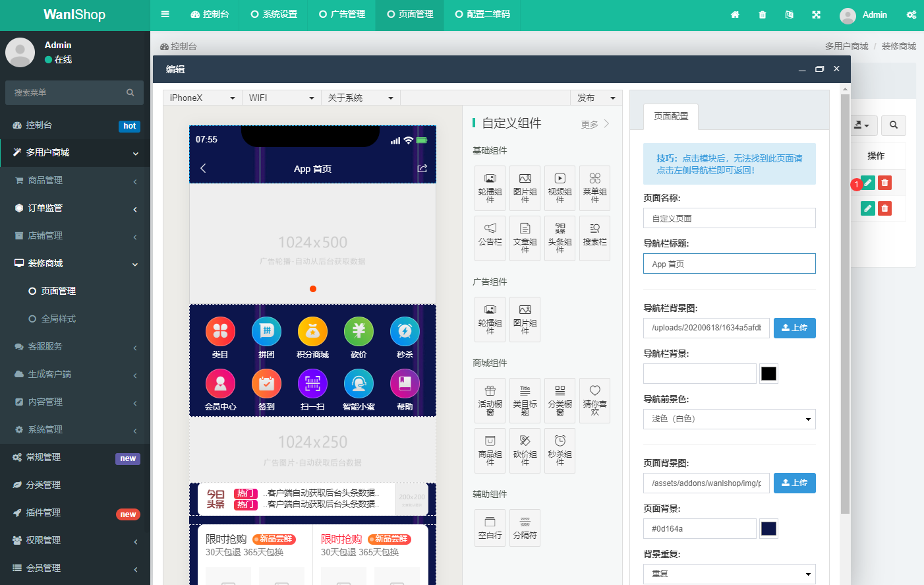Pick the dark blue 页面背景 color swatch

click(768, 528)
